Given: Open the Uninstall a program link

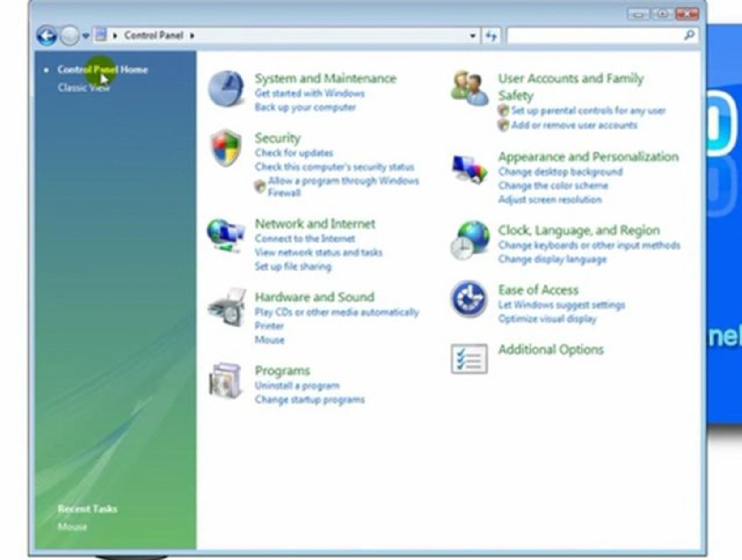Looking at the screenshot, I should pyautogui.click(x=297, y=386).
